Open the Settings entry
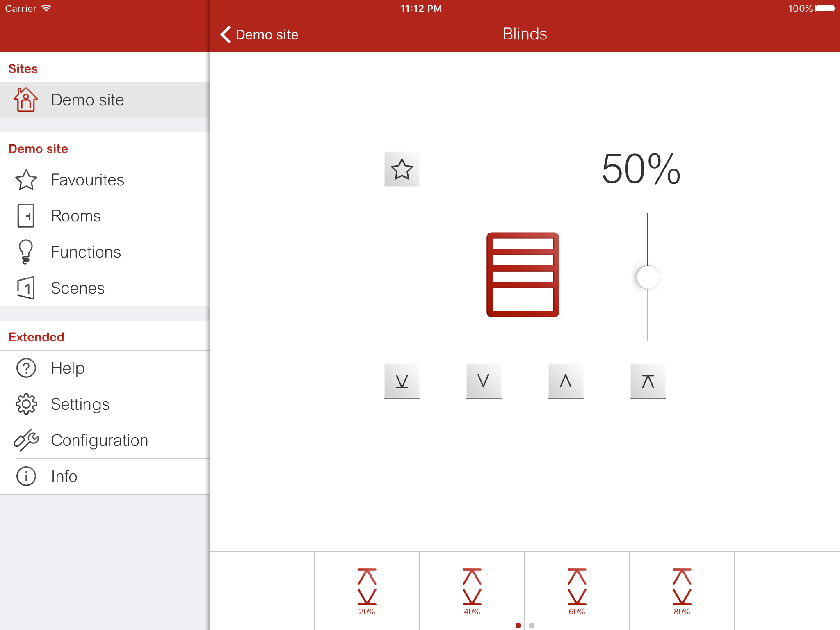 [80, 404]
